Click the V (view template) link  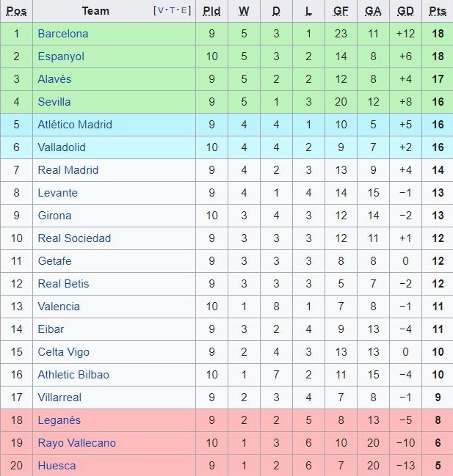pyautogui.click(x=162, y=10)
